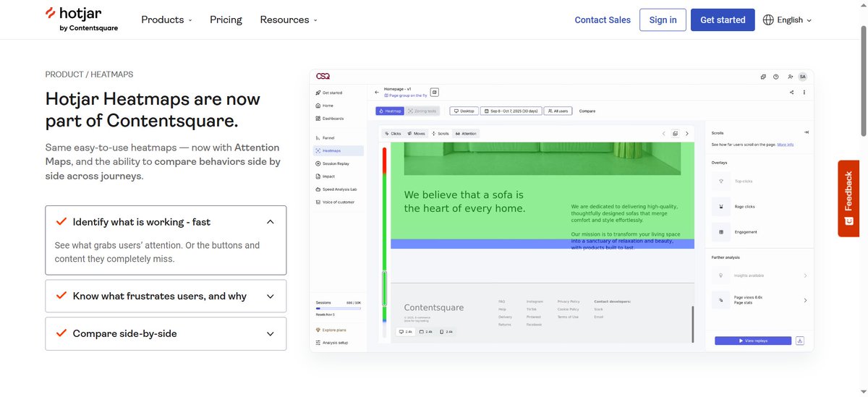
Task: Select the desktop 2.4k device count
Action: (406, 332)
